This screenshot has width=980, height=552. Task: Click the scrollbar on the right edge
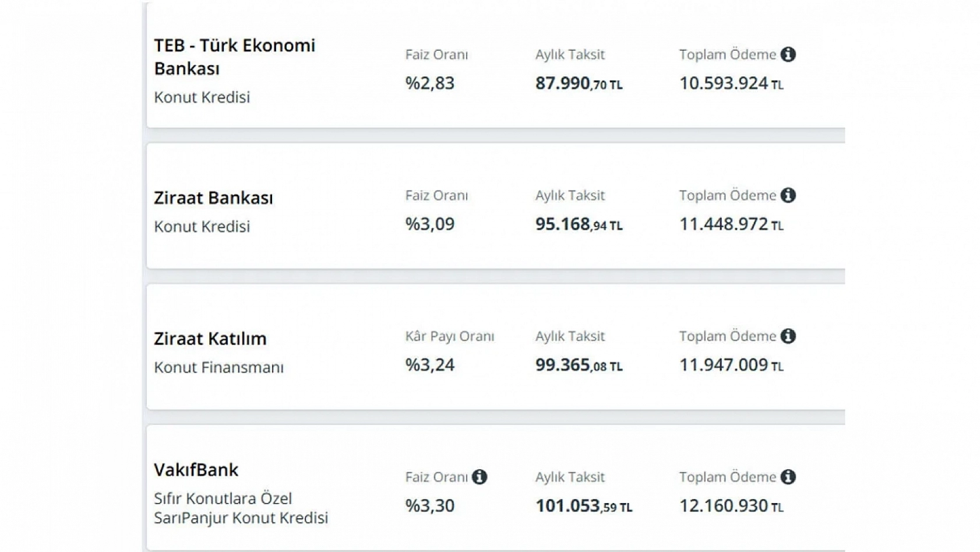[842, 276]
